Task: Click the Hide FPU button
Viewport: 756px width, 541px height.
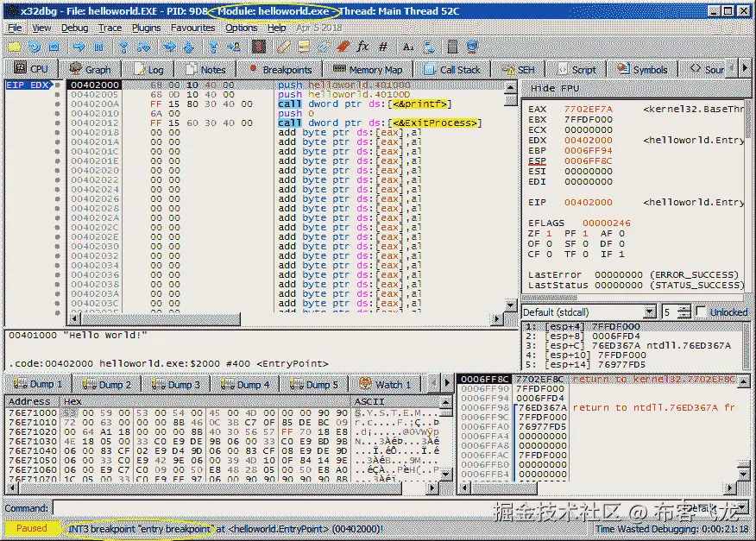Action: (555, 89)
